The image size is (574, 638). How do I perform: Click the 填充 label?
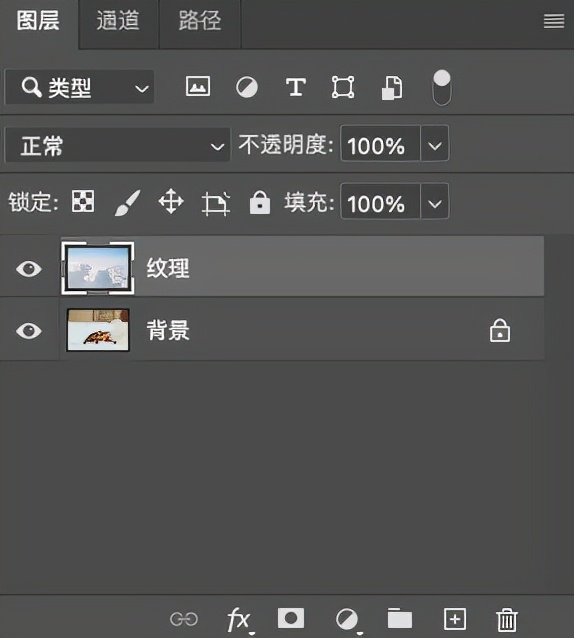(309, 202)
